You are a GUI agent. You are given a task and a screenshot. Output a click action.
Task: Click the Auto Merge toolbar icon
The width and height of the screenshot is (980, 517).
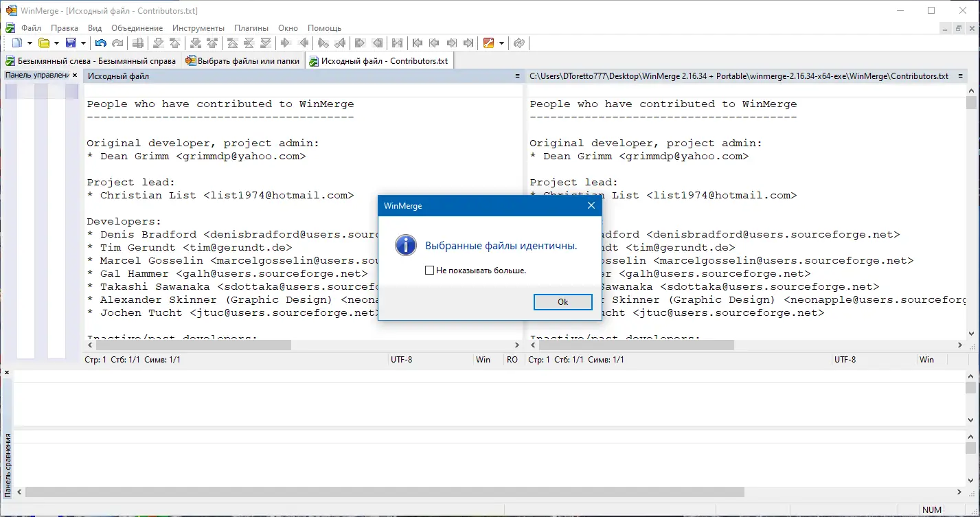(397, 43)
